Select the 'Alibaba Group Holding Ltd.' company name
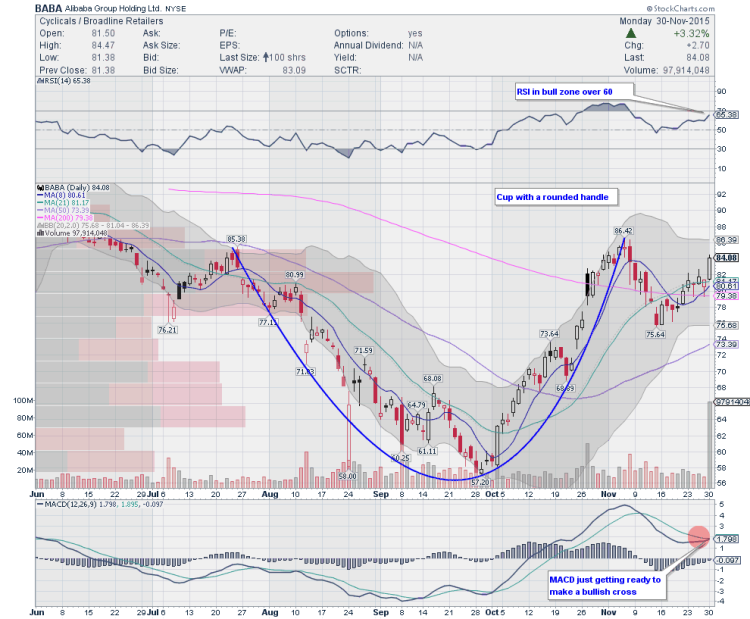 point(113,9)
